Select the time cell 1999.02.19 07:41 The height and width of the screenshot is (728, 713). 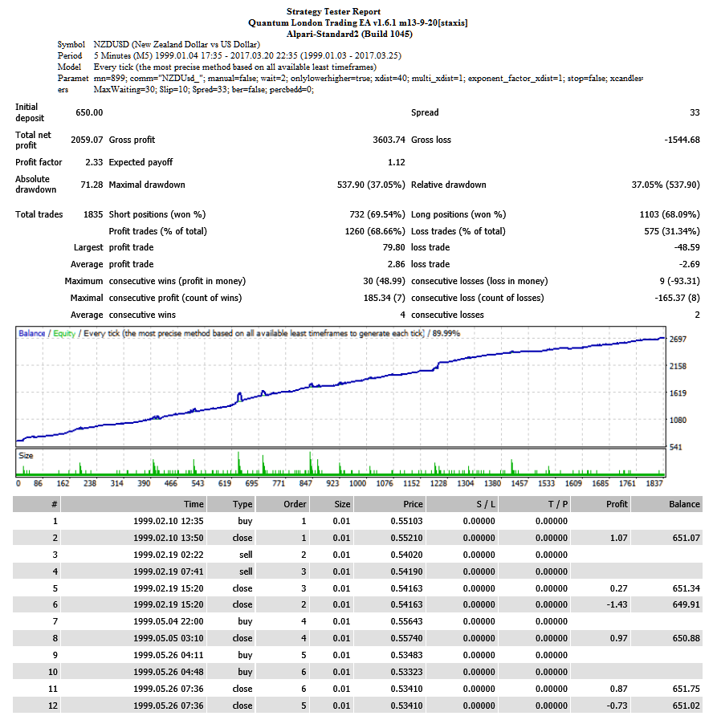[x=168, y=571]
